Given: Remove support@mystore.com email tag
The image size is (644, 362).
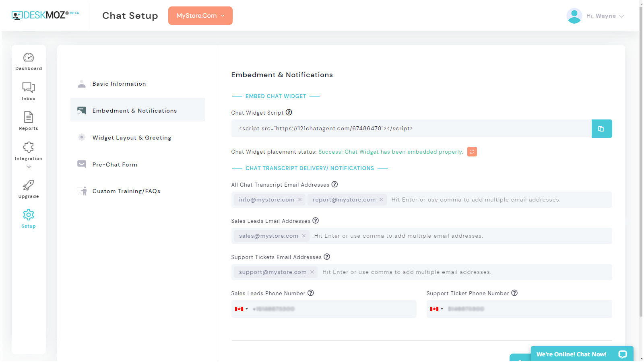Looking at the screenshot, I should [x=312, y=272].
